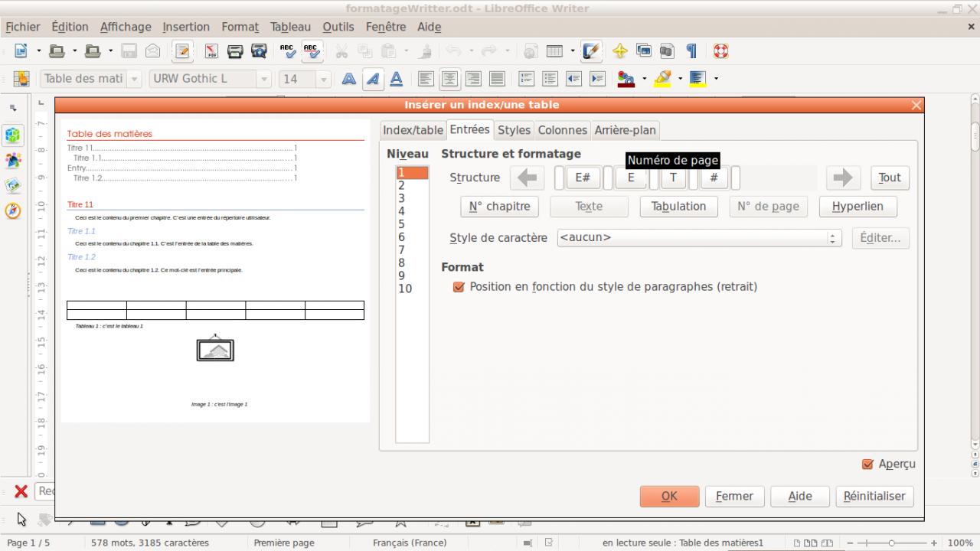Viewport: 980px width, 551px height.
Task: Run the Spelling and Grammar check icon
Action: coord(287,51)
